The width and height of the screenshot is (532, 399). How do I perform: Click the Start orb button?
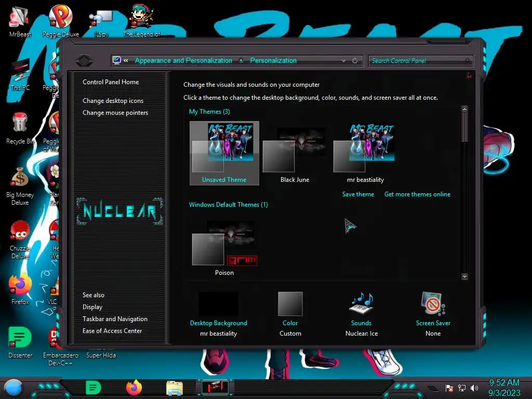[14, 388]
